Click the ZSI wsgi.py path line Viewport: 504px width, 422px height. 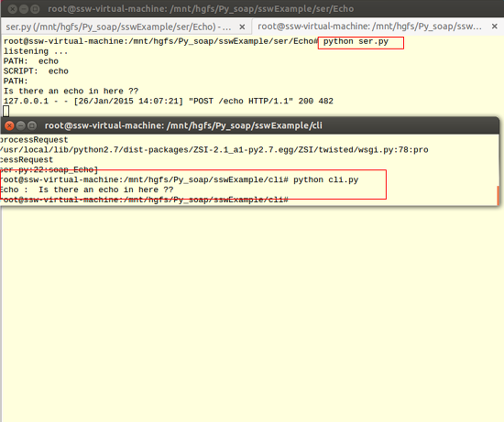click(214, 150)
